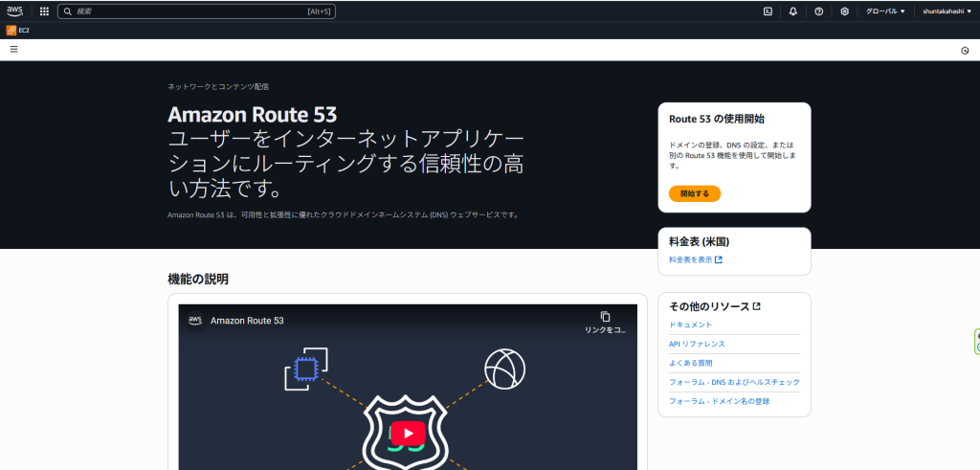Open the help question mark menu
Image resolution: width=980 pixels, height=470 pixels.
[819, 11]
